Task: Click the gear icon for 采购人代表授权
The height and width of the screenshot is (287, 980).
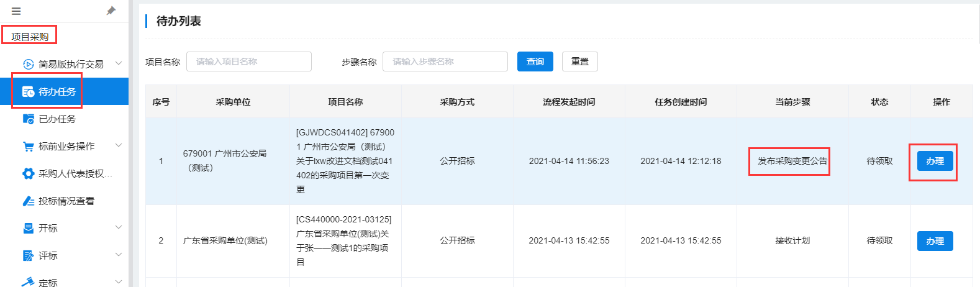Action: pyautogui.click(x=28, y=173)
